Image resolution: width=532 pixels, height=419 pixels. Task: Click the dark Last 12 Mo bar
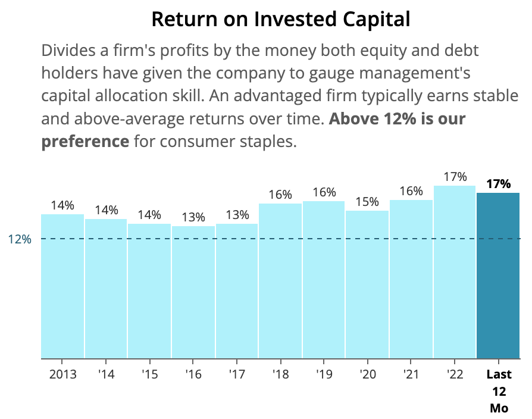coord(498,276)
